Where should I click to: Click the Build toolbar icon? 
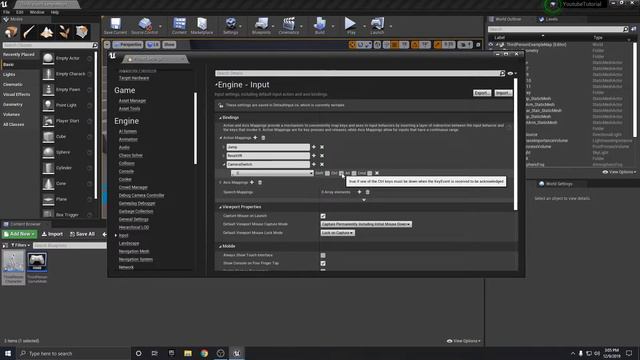320,26
